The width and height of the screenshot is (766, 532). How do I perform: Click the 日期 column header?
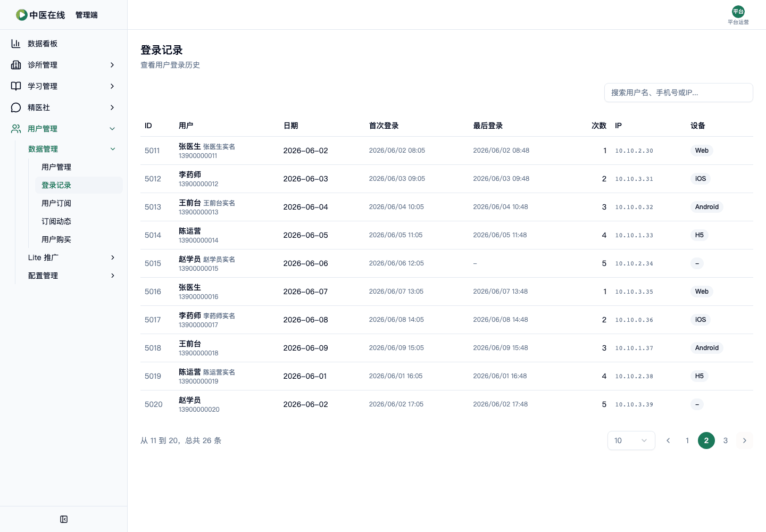[291, 126]
